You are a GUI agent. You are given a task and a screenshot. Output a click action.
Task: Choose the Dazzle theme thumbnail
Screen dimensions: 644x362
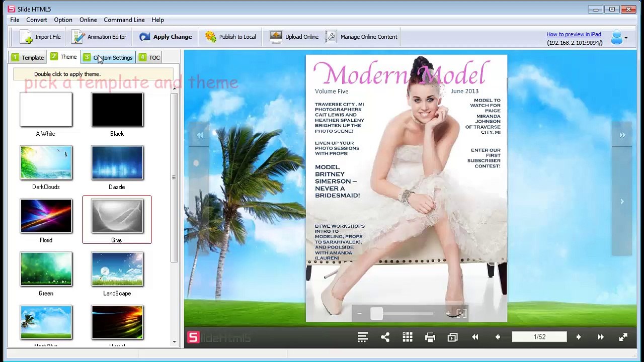click(117, 163)
